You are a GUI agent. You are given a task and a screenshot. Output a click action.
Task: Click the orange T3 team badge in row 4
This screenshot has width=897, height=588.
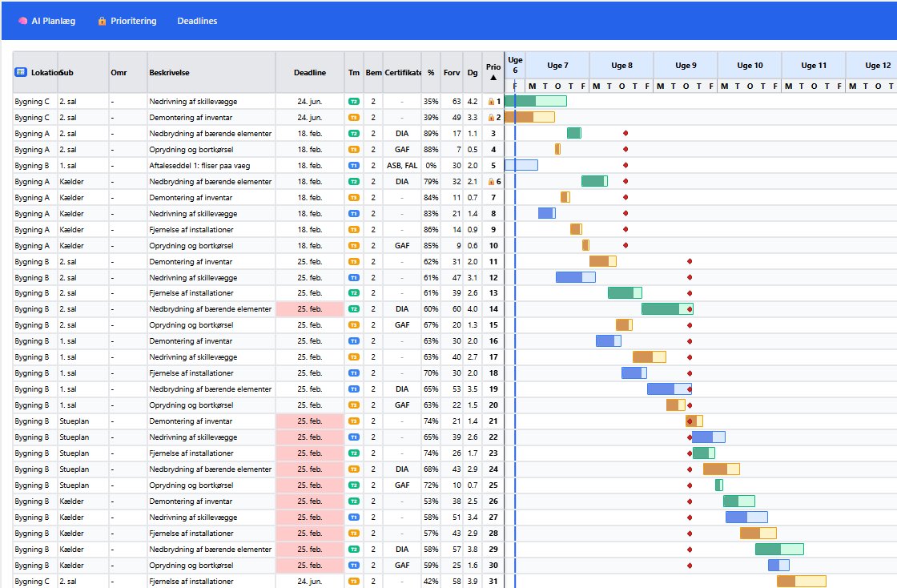click(353, 150)
